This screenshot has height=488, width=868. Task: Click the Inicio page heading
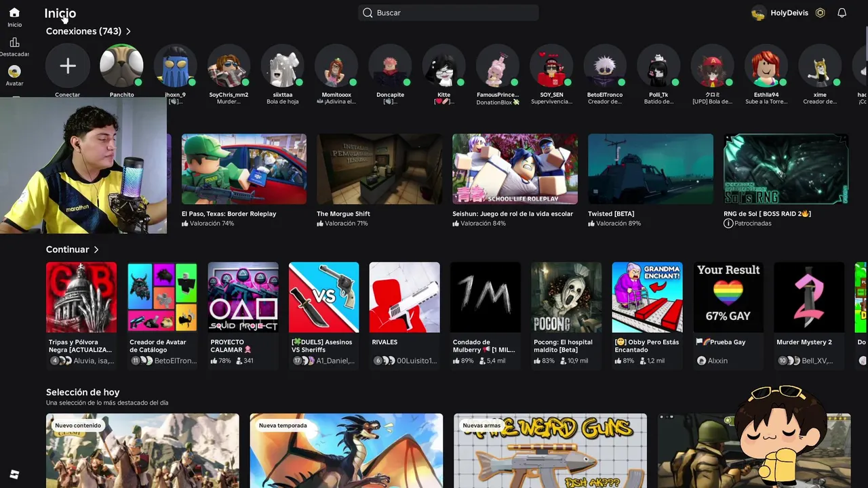click(60, 13)
